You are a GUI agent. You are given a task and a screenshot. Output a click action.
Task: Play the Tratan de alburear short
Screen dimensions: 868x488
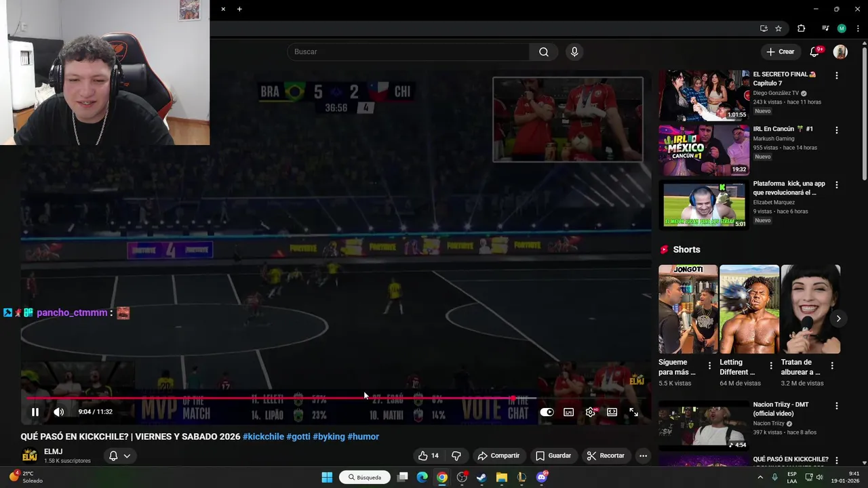click(x=810, y=309)
